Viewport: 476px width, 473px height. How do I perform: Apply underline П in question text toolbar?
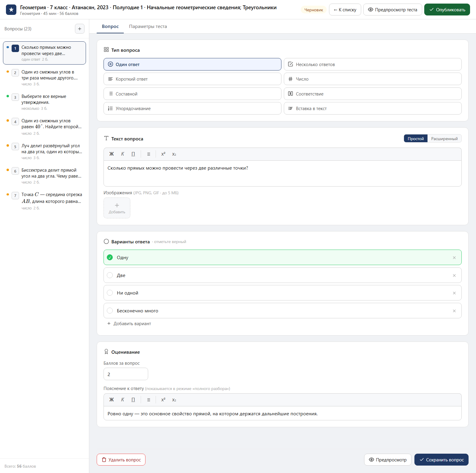pyautogui.click(x=133, y=154)
